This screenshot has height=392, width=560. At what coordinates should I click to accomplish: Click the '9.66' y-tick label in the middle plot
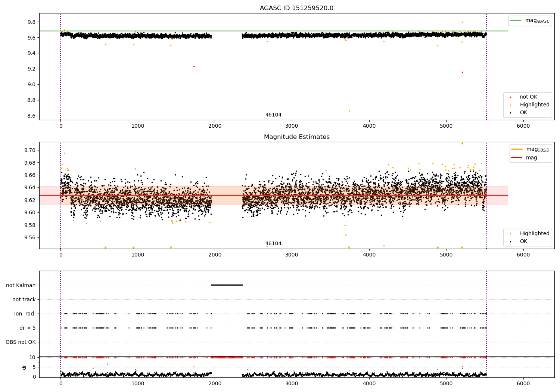tap(30, 175)
